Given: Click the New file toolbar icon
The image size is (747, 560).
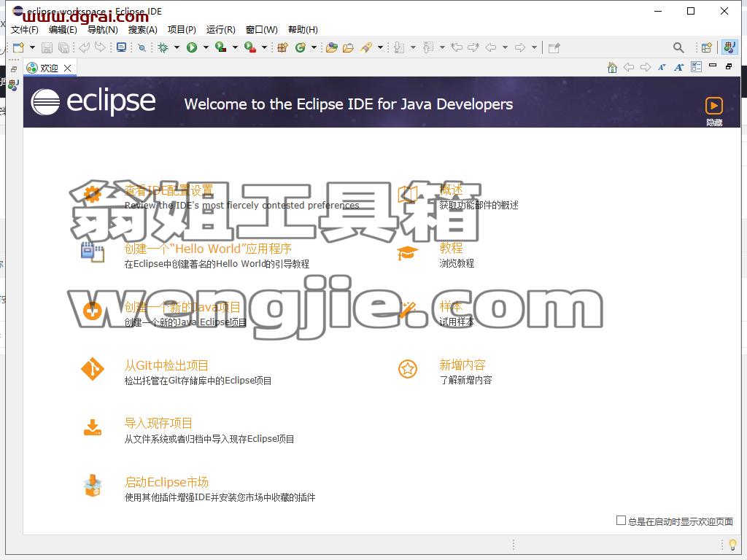Looking at the screenshot, I should coord(18,47).
